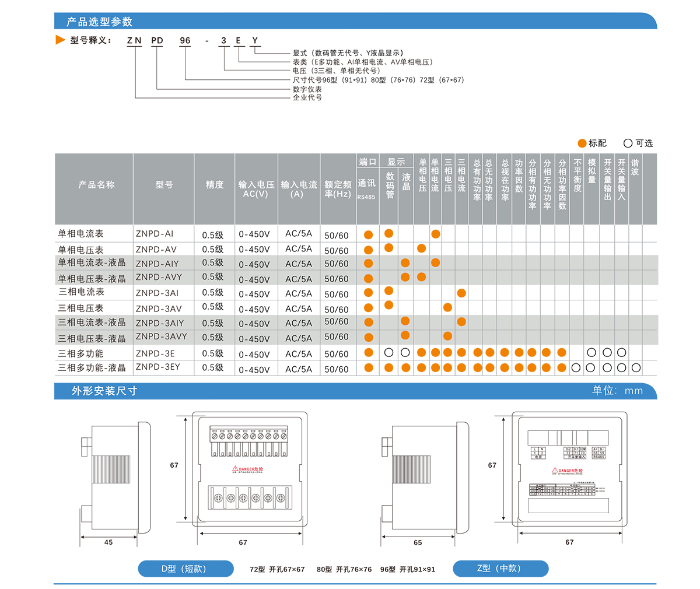Click the 产品名称 column header

[96, 185]
